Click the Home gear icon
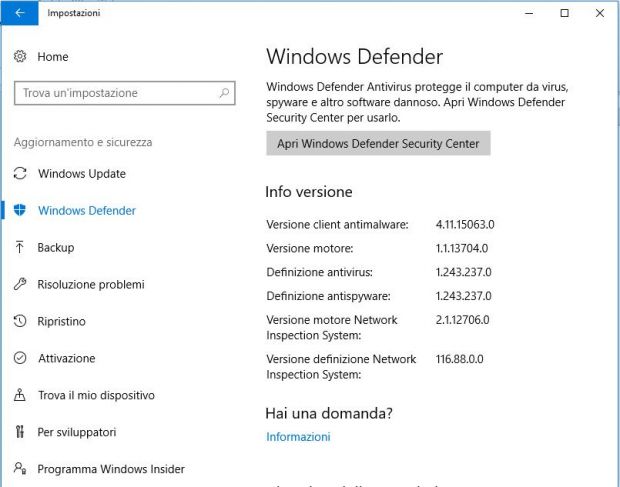The width and height of the screenshot is (620, 487). [20, 57]
